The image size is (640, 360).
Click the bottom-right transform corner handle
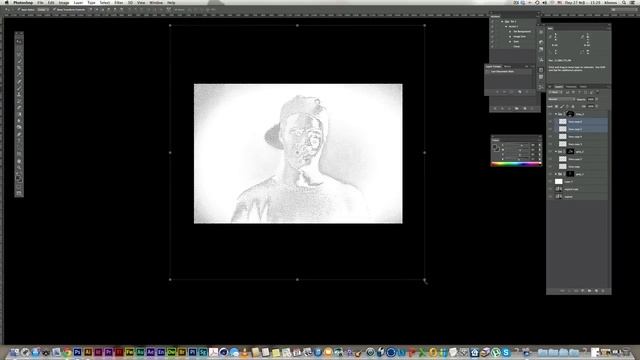424,280
